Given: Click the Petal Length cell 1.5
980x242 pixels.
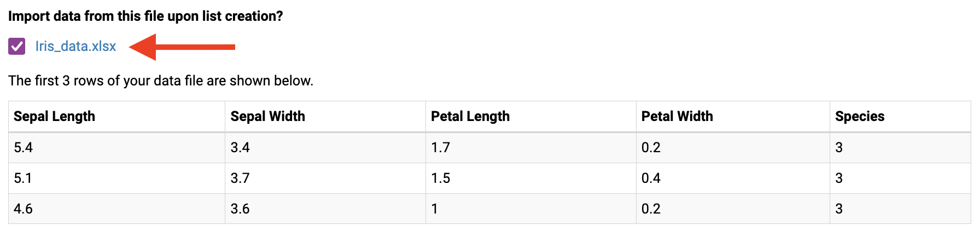Looking at the screenshot, I should (440, 178).
